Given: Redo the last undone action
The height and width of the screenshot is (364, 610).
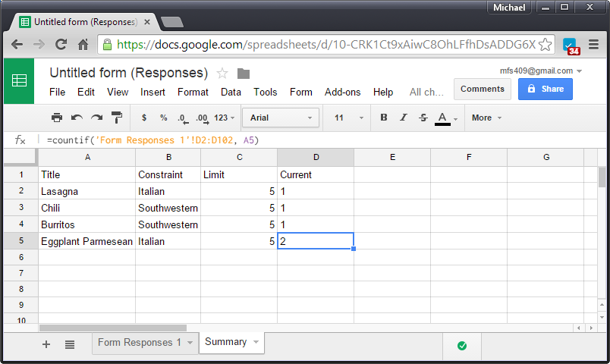Looking at the screenshot, I should click(96, 118).
